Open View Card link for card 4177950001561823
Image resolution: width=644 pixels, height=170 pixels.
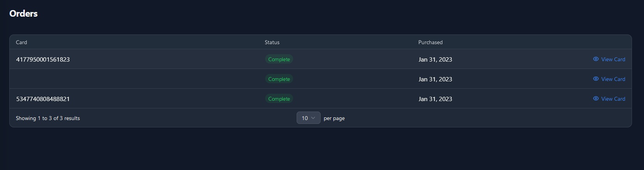[x=609, y=59]
